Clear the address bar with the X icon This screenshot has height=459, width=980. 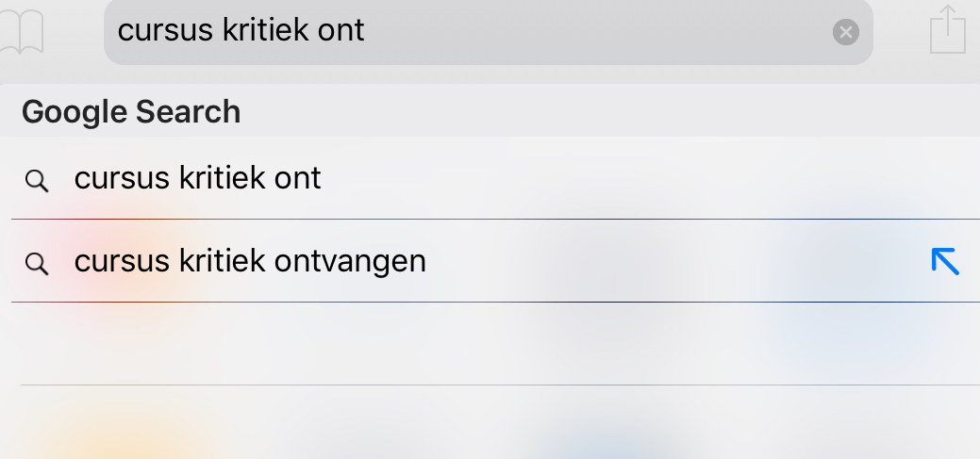(x=846, y=32)
